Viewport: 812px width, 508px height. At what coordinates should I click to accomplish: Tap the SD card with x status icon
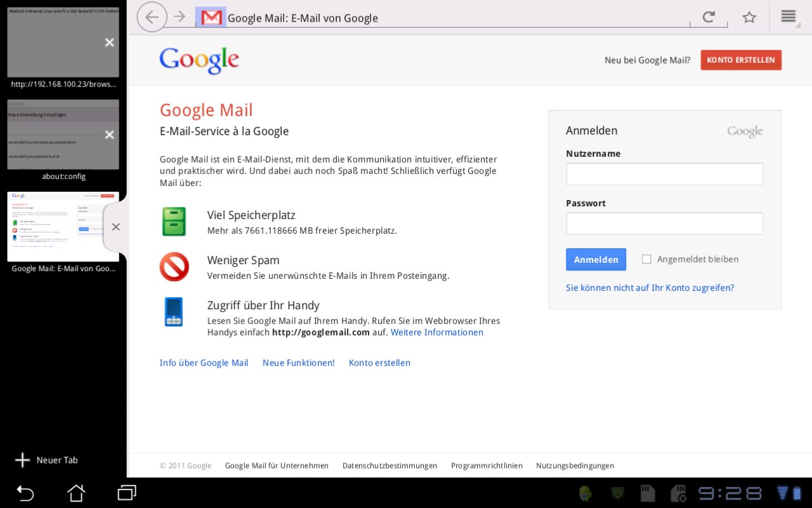679,493
